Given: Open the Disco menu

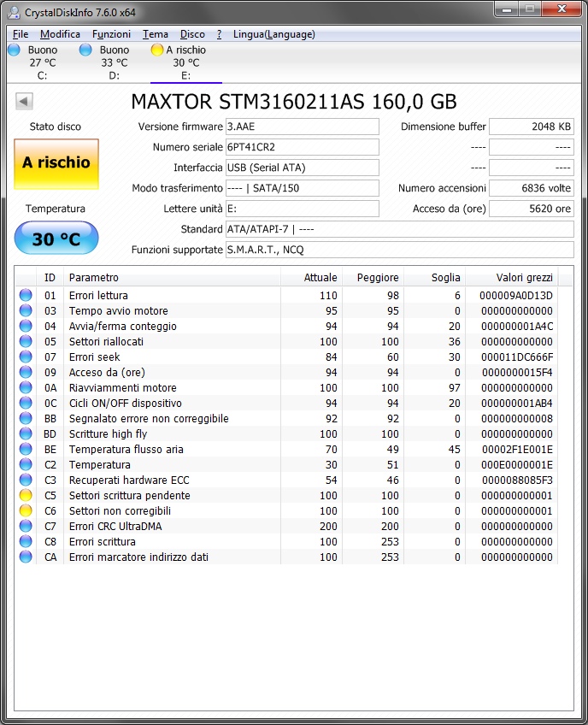Looking at the screenshot, I should pos(192,34).
